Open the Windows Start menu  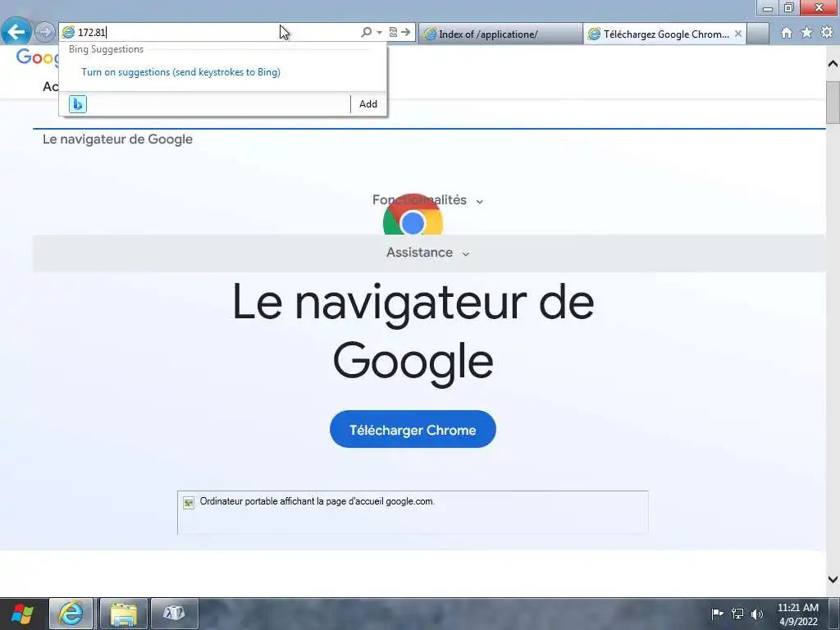point(22,614)
